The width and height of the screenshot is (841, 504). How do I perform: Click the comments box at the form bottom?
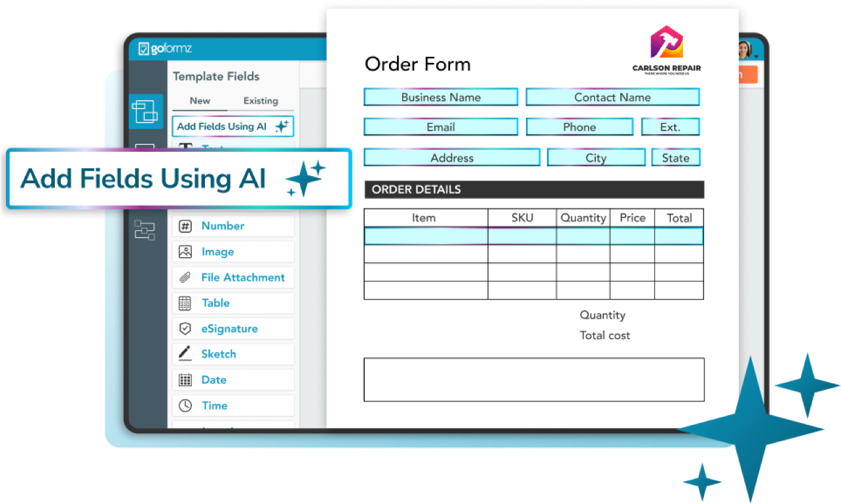pos(534,380)
